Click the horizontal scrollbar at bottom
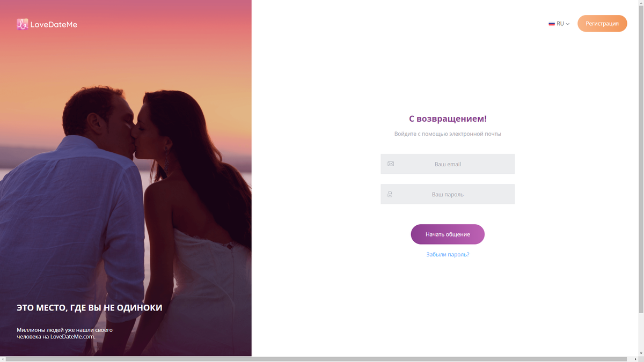 tap(317, 359)
